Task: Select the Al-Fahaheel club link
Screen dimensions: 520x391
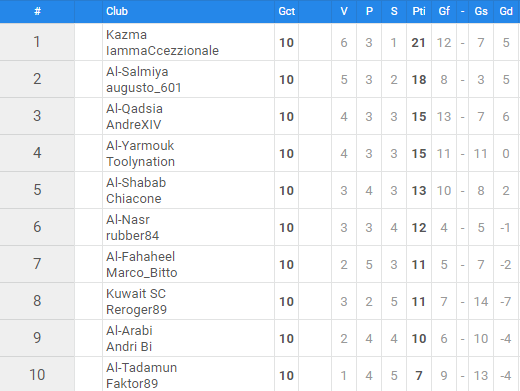Action: [x=140, y=257]
